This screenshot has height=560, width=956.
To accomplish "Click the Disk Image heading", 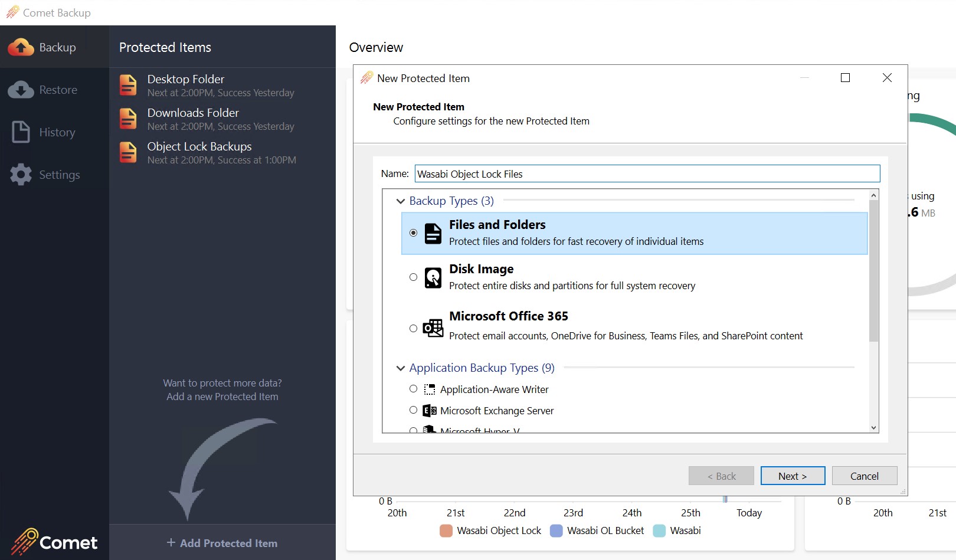I will pyautogui.click(x=481, y=269).
